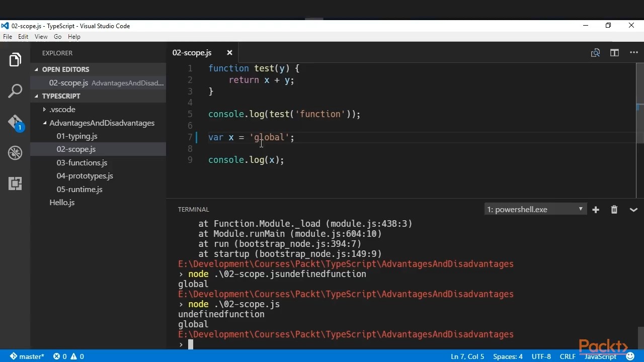
Task: Open the Extensions view icon
Action: [15, 184]
